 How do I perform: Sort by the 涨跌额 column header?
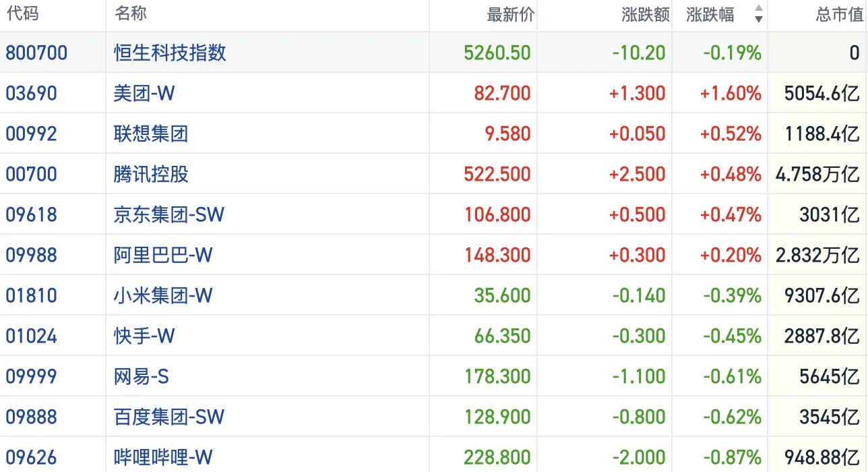[645, 15]
